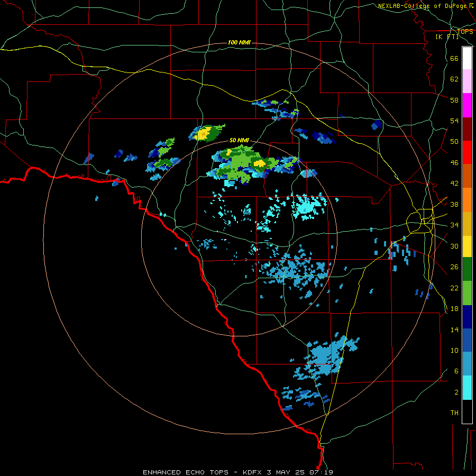
Task: Click the light pink swatch near 62
Action: pos(467,81)
